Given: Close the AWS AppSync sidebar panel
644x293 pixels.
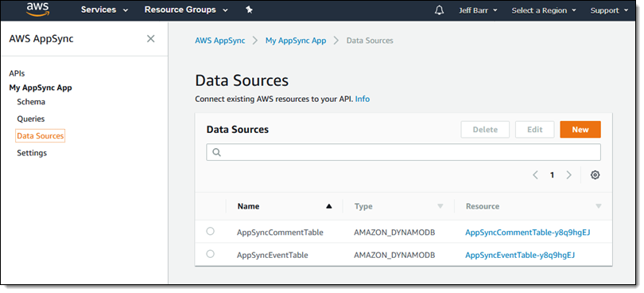Looking at the screenshot, I should [x=151, y=39].
